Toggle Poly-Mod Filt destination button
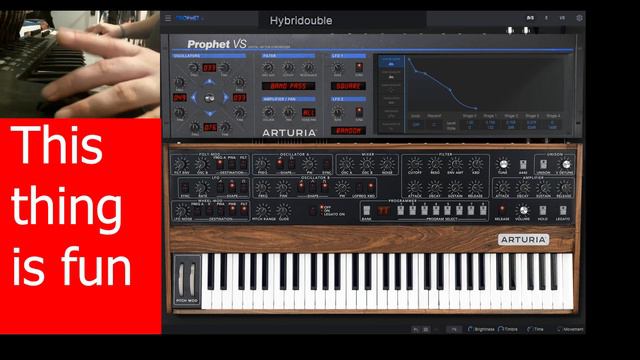The image size is (640, 360). [243, 164]
